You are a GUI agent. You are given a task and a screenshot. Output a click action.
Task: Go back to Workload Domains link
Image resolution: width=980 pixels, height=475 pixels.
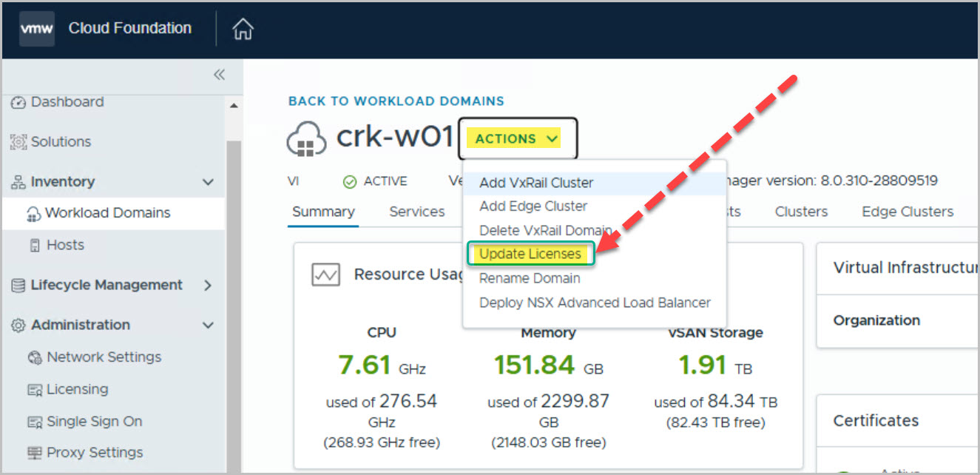[x=396, y=101]
